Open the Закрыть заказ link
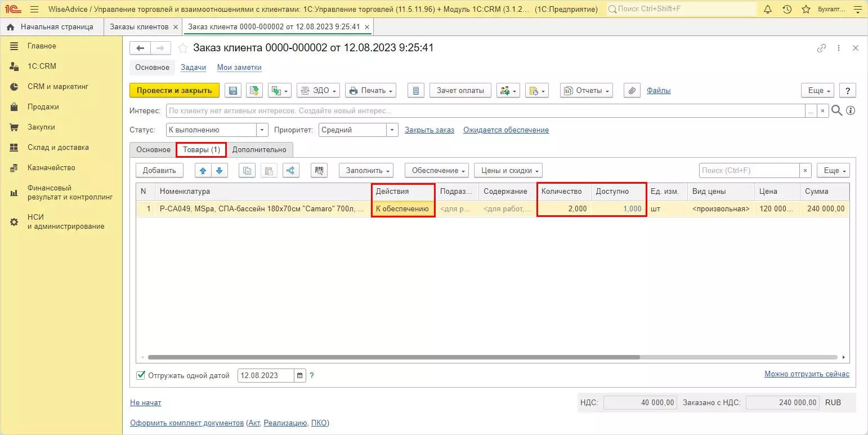Viewport: 868px width, 435px height. point(429,130)
